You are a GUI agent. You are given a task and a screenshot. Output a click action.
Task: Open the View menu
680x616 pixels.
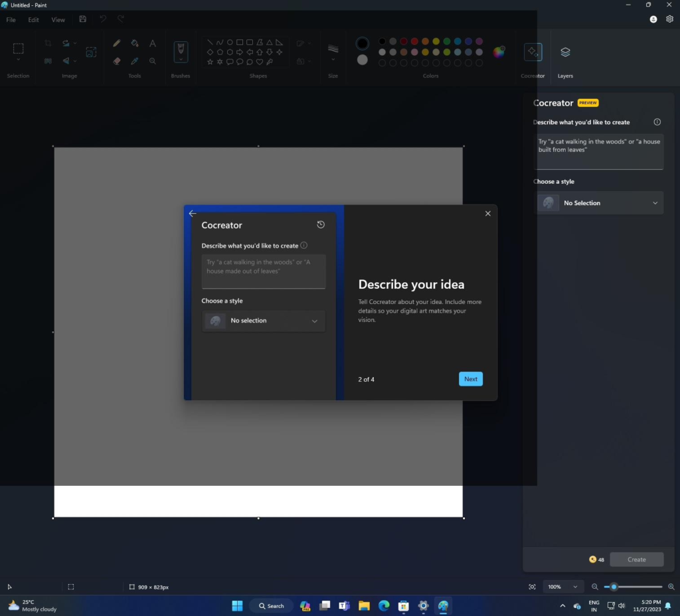point(58,20)
